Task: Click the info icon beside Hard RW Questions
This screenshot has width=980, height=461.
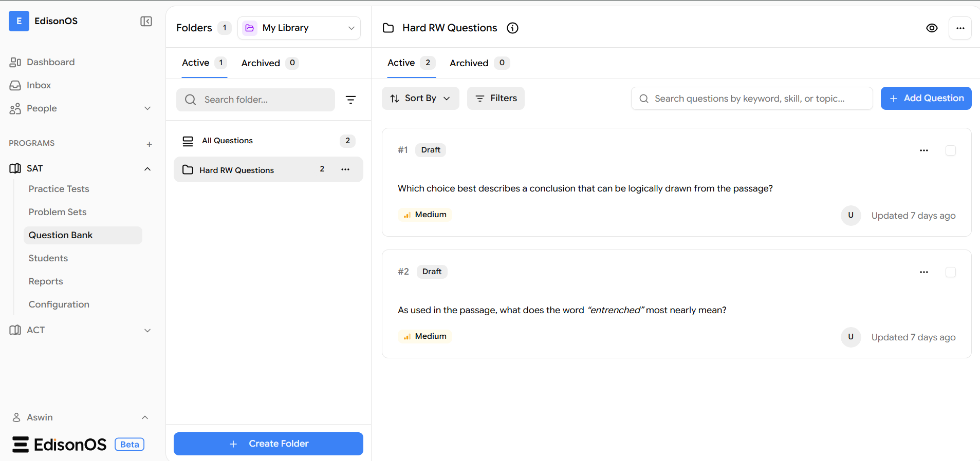Action: 512,28
